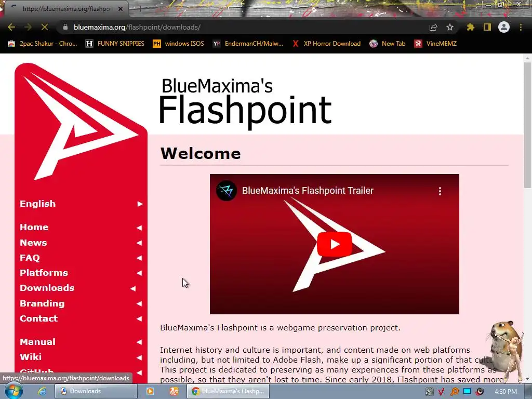532x399 pixels.
Task: Click the arrow beside Downloads
Action: tap(134, 288)
